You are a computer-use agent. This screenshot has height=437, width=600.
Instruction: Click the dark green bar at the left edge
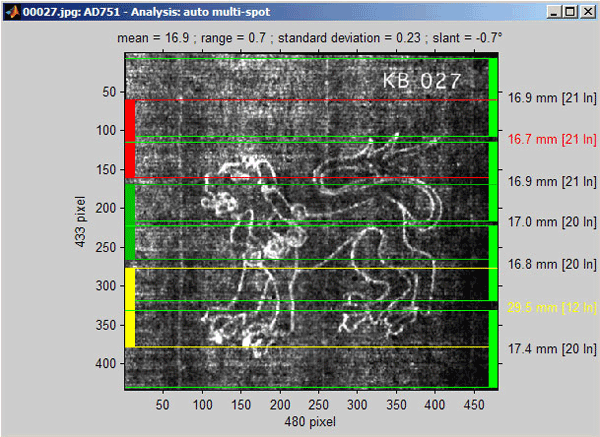(130, 222)
